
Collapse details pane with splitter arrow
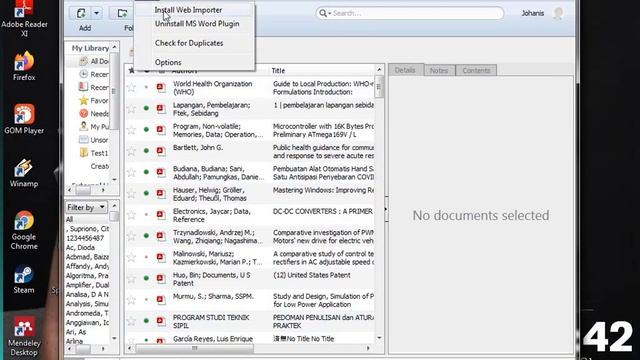(x=386, y=209)
